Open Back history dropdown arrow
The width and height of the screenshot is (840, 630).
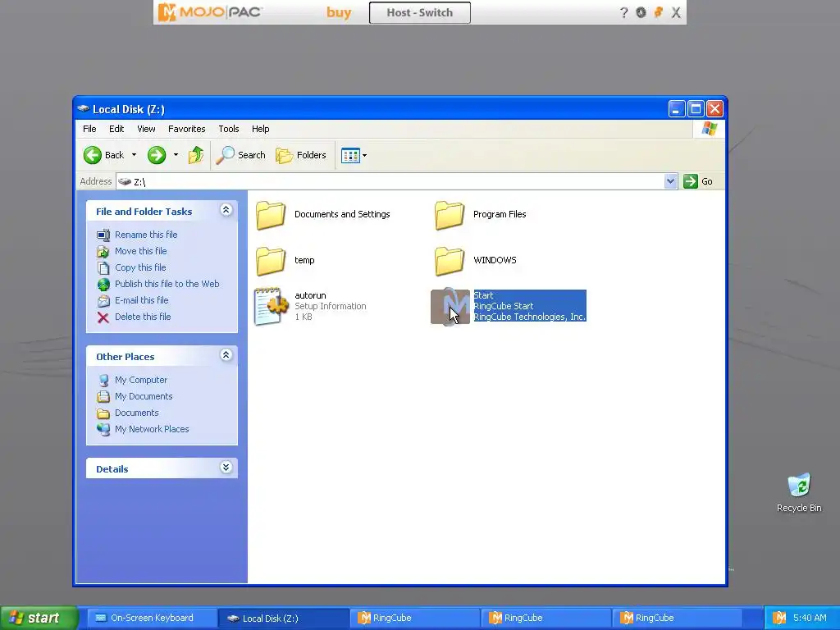point(134,155)
